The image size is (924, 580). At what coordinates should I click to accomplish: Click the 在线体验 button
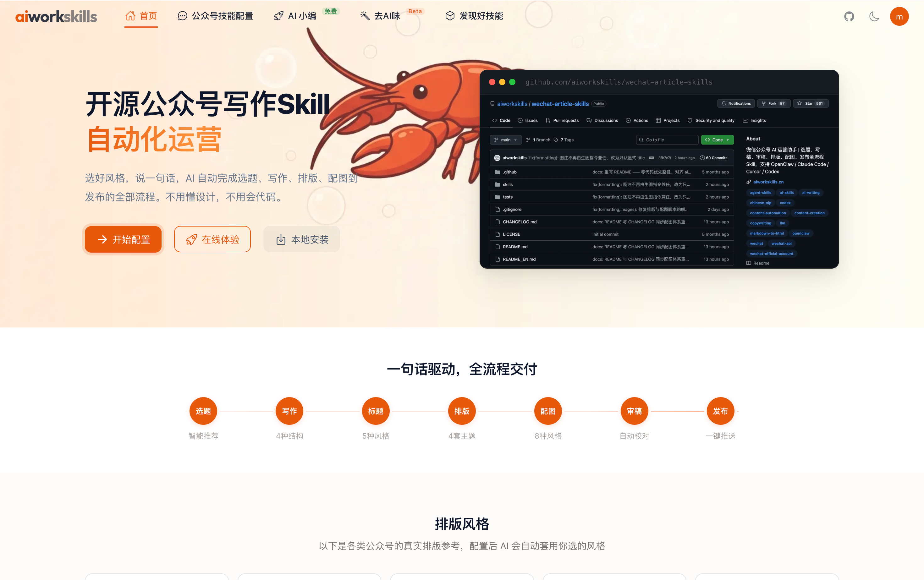[x=212, y=239]
